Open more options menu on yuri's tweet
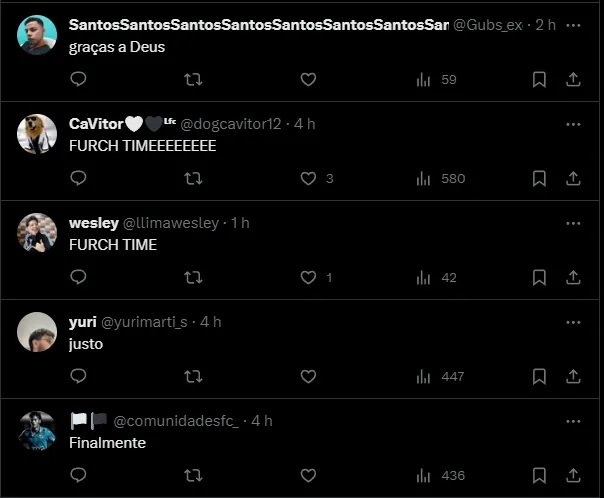This screenshot has height=498, width=604. (573, 322)
